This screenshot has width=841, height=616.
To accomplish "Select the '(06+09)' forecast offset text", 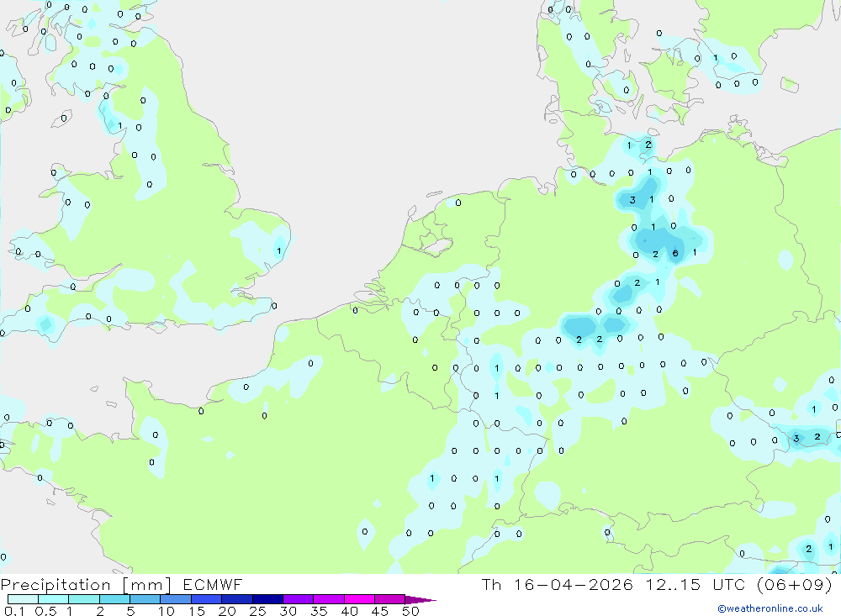I will tap(795, 584).
